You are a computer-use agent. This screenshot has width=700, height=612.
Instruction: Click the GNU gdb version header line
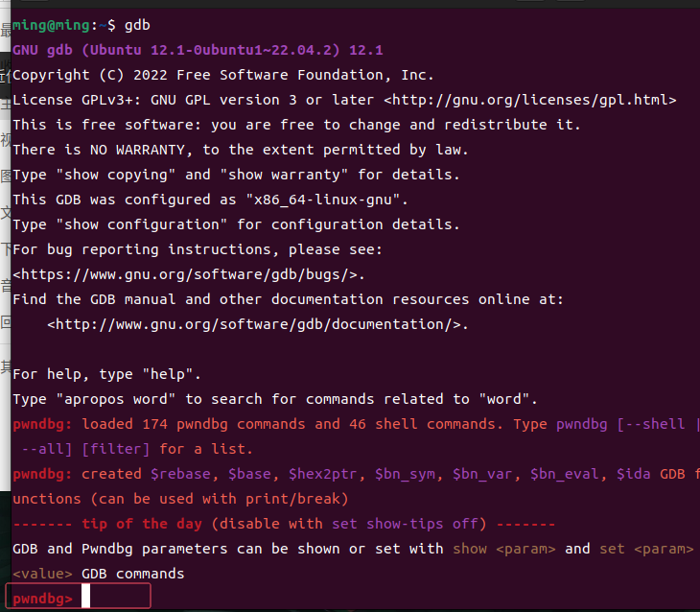tap(197, 50)
